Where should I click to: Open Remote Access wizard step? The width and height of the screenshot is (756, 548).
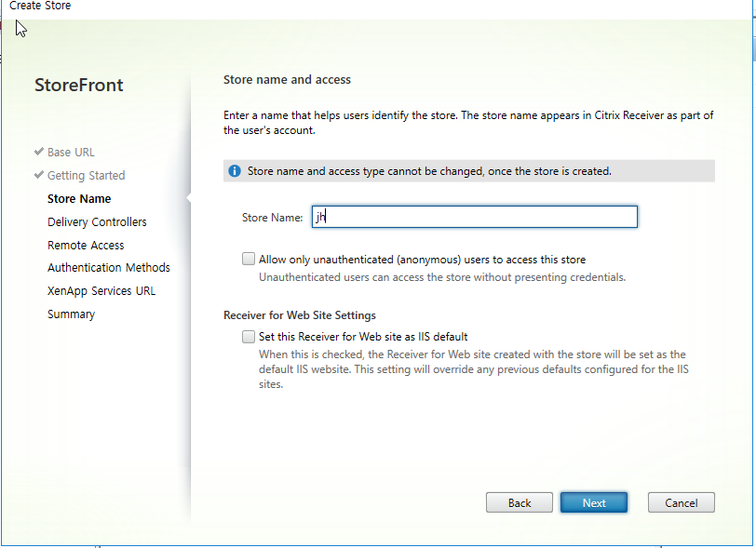[86, 245]
